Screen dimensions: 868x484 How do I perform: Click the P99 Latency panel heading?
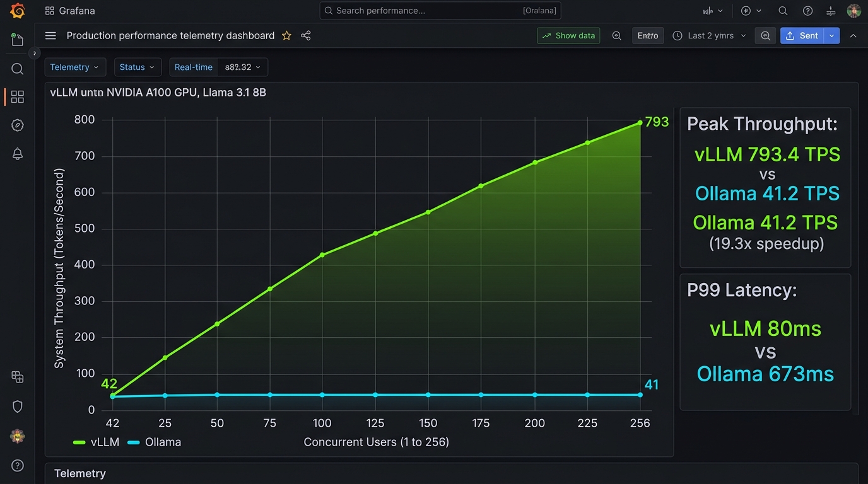tap(742, 290)
